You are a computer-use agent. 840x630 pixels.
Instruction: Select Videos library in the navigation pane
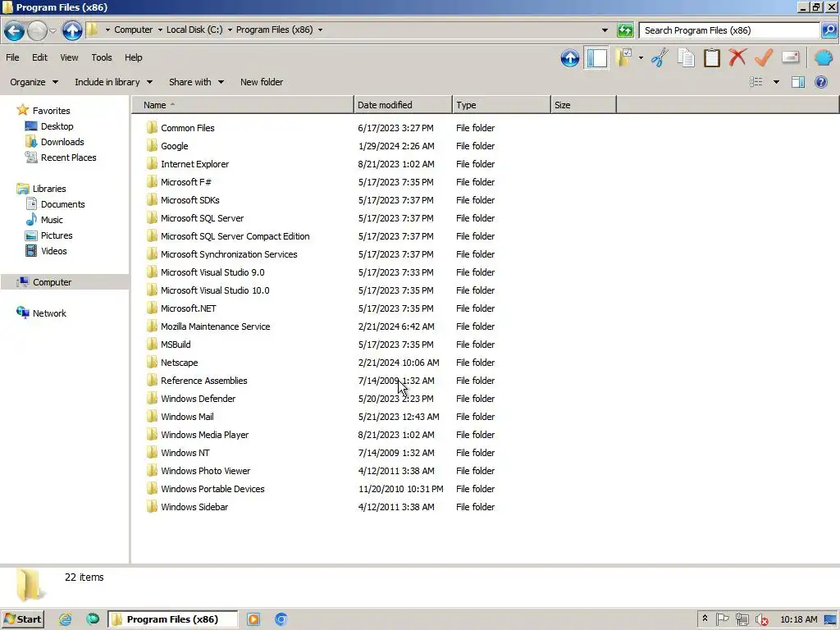tap(53, 251)
